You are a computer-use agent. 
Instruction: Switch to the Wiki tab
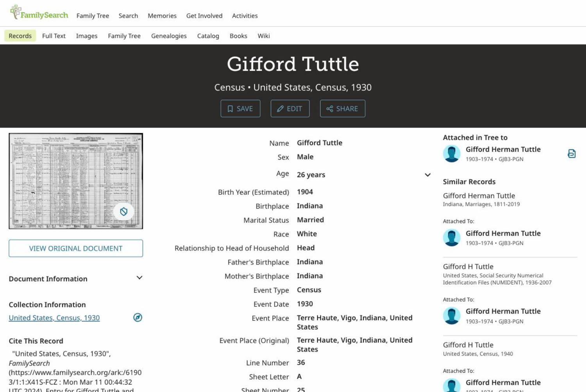[x=264, y=36]
